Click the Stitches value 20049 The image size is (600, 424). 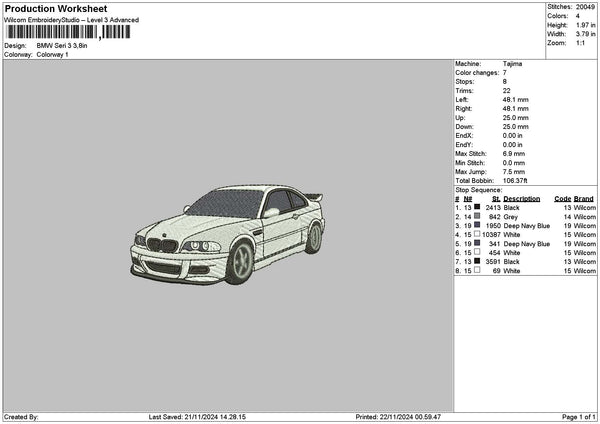coord(586,6)
